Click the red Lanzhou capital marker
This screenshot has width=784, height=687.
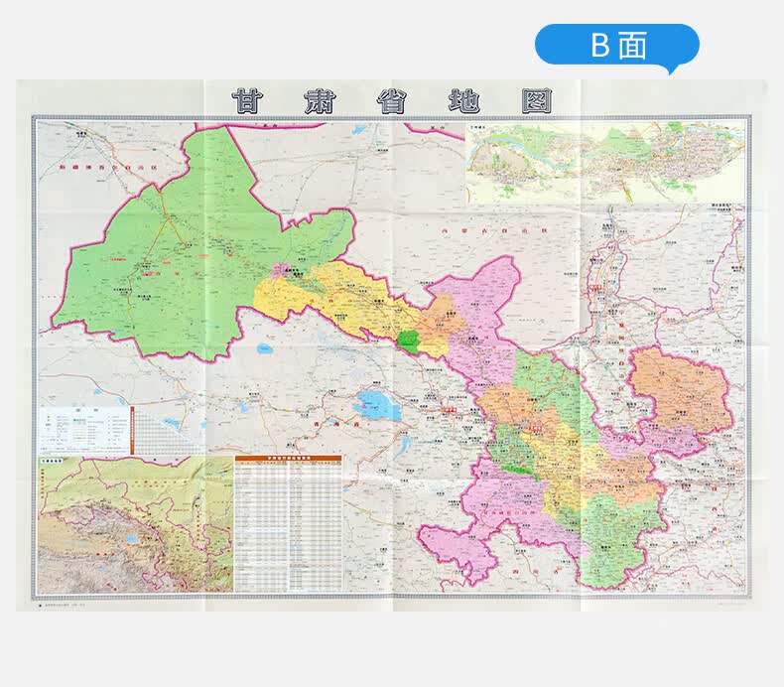coord(535,428)
